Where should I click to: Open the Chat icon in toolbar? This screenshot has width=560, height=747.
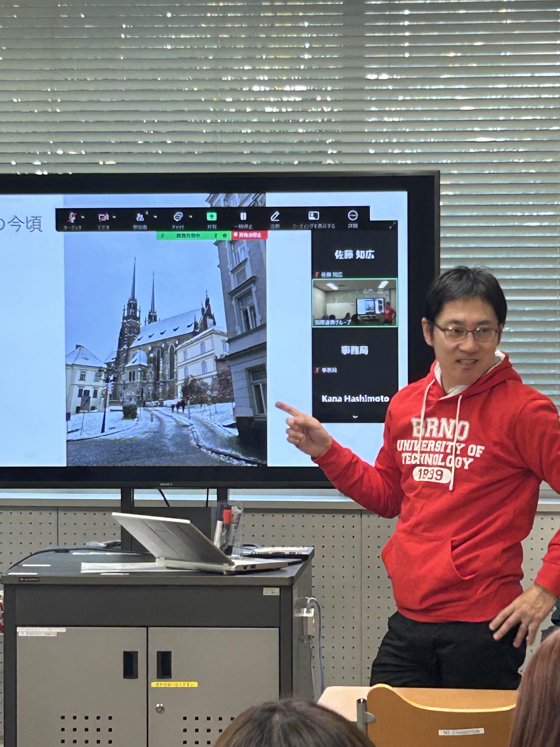click(178, 216)
